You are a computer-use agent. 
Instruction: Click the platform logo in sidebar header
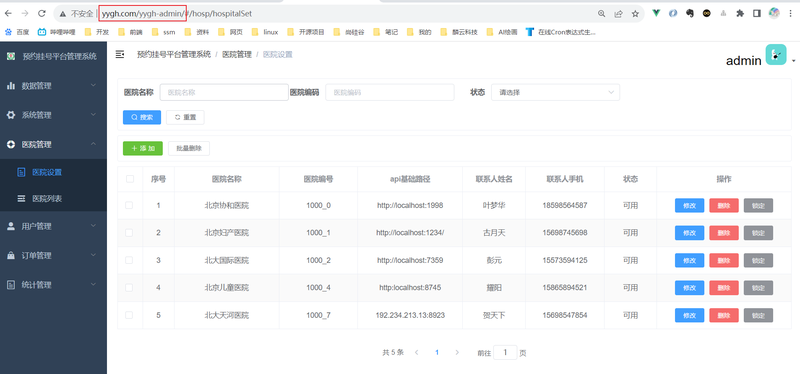[11, 56]
